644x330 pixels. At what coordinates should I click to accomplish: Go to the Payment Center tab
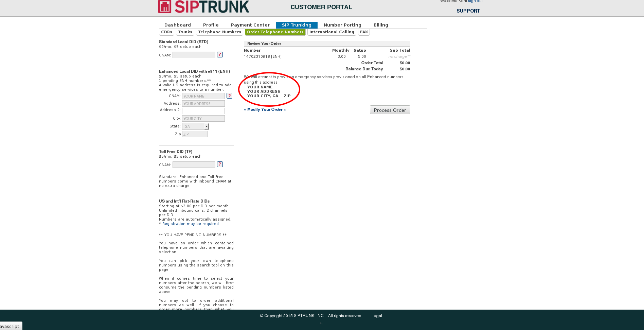250,25
